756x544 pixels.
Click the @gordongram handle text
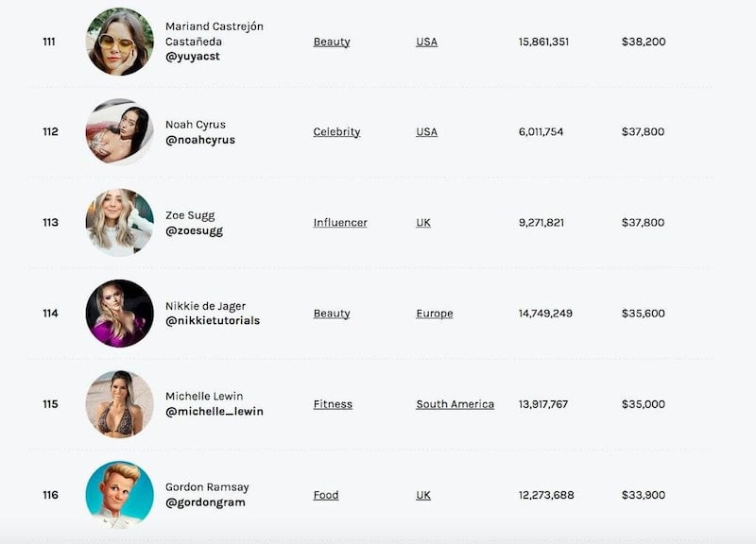205,502
